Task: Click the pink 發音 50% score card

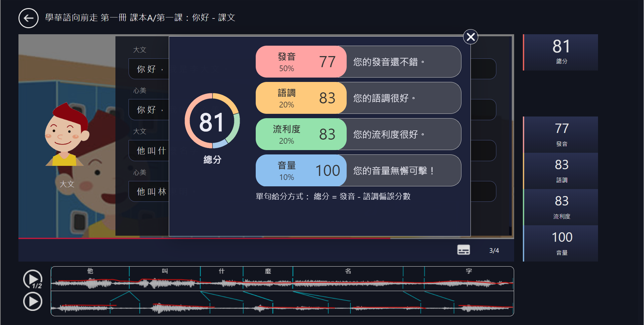Action: 301,62
